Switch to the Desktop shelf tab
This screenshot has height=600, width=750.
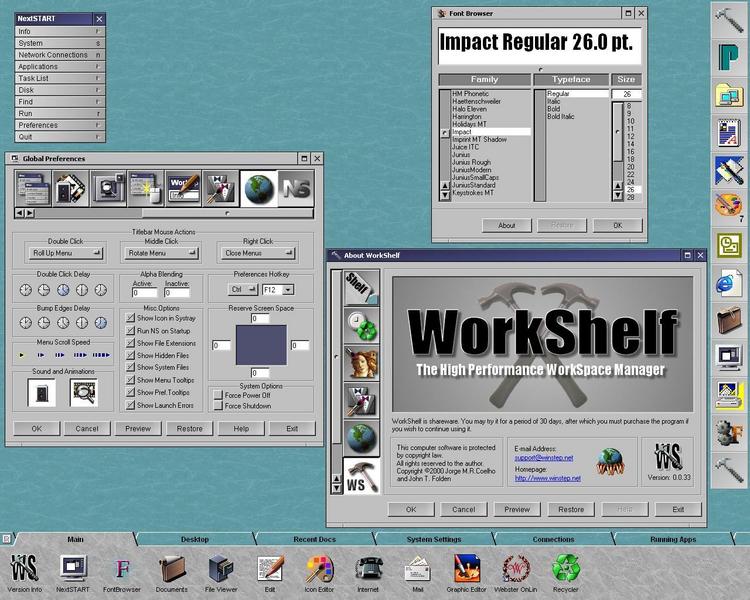click(x=195, y=539)
